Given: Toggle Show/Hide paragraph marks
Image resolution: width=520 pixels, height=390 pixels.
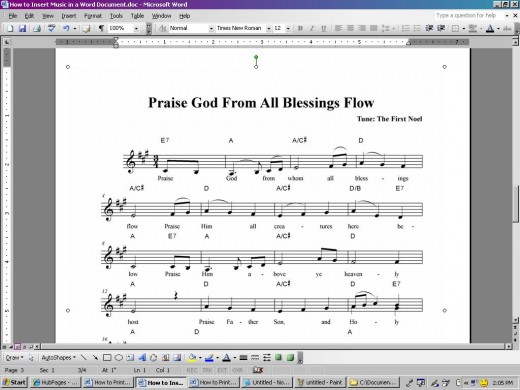Looking at the screenshot, I should (101, 28).
